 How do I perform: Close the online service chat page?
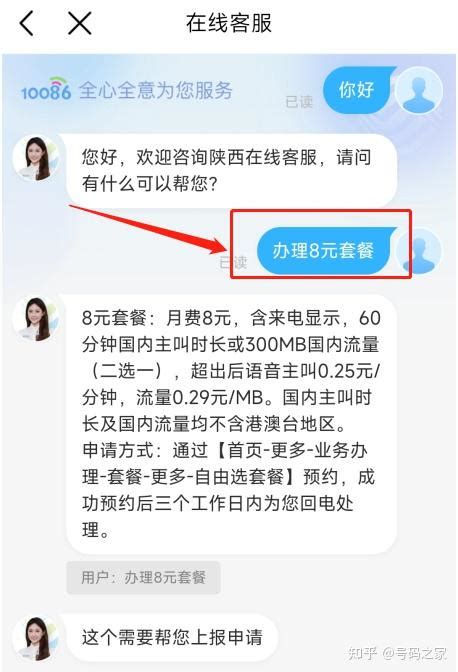[x=80, y=23]
